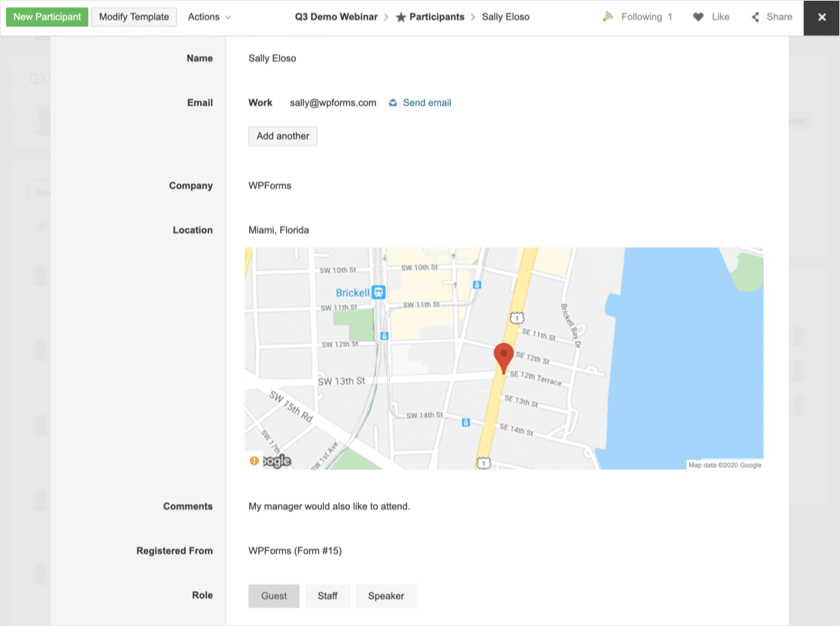Click the WPForms company value
This screenshot has width=840, height=626.
pyautogui.click(x=269, y=186)
